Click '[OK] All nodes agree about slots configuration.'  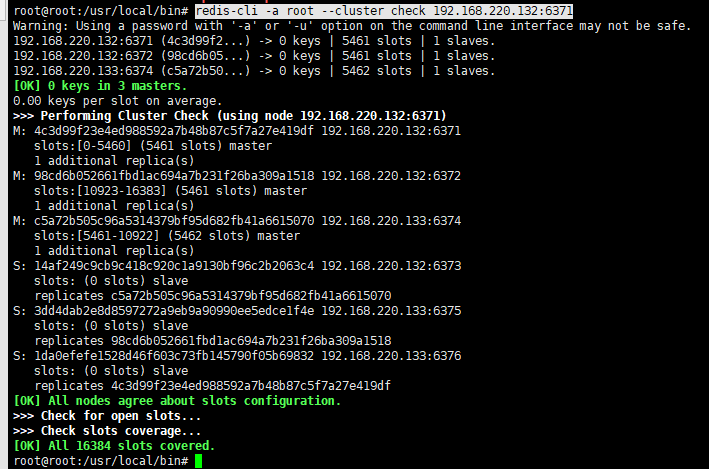point(177,401)
